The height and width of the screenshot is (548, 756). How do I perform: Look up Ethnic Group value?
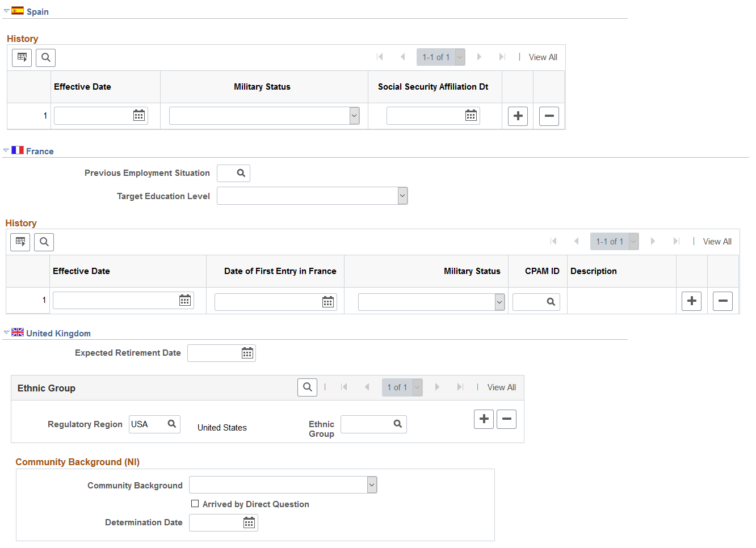398,424
